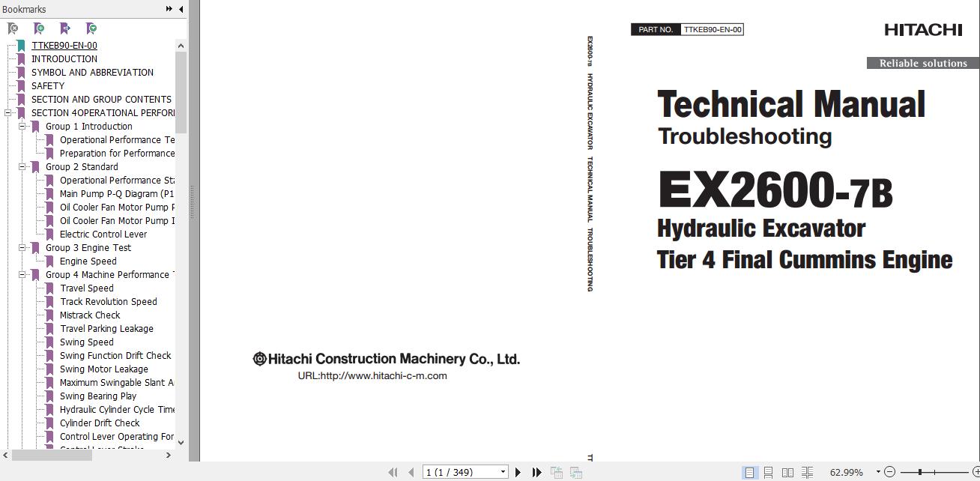Adjust the zoom slider handle
The image size is (980, 481).
click(x=919, y=473)
